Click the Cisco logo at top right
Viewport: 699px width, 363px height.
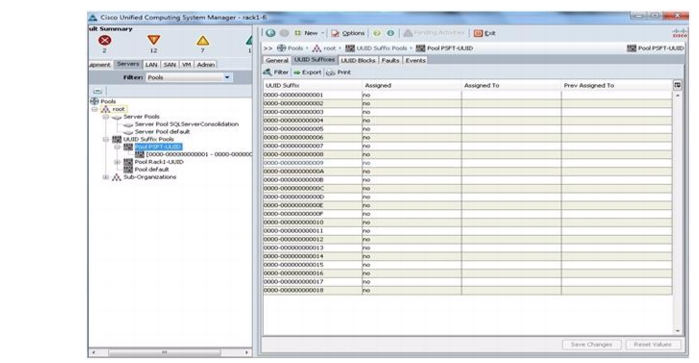[x=680, y=33]
